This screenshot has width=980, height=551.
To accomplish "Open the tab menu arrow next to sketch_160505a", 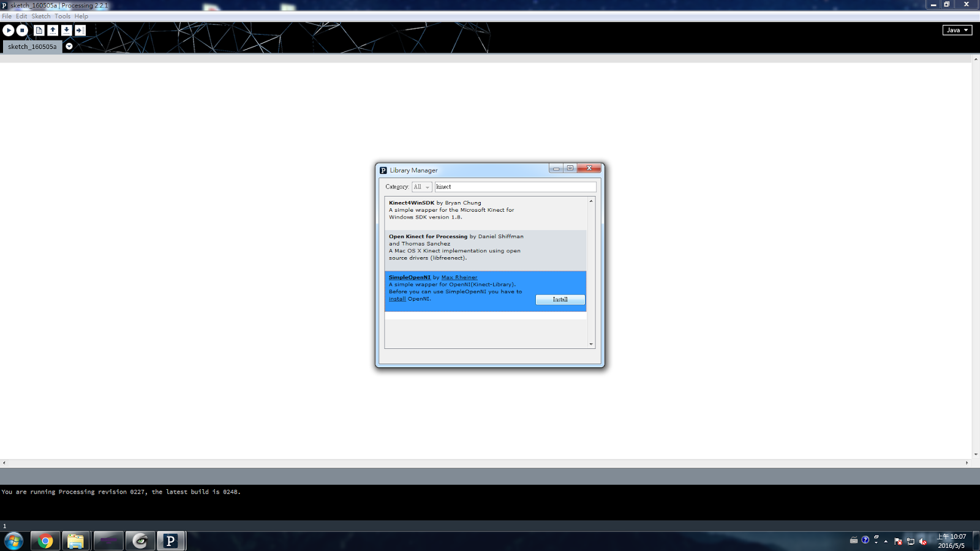I will (69, 47).
